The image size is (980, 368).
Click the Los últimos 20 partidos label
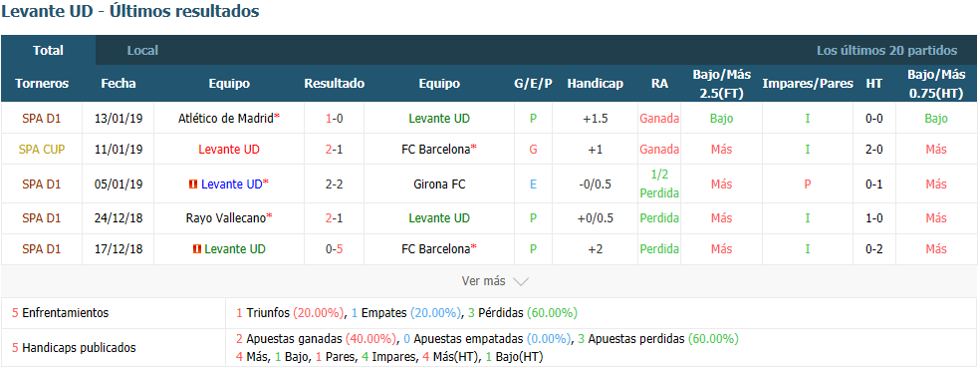coord(886,50)
